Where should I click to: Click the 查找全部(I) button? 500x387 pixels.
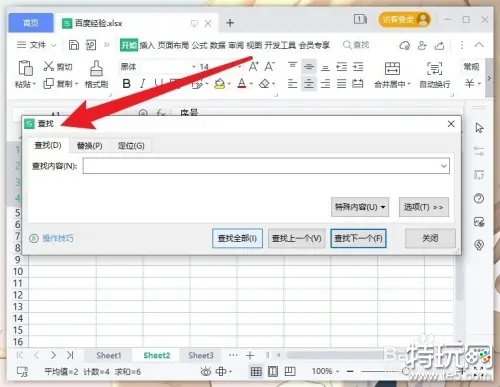(237, 238)
